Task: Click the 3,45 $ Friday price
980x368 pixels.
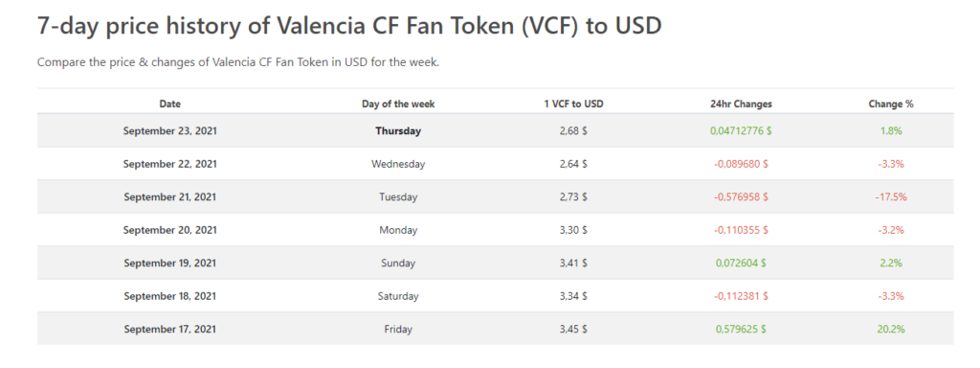Action: (574, 330)
